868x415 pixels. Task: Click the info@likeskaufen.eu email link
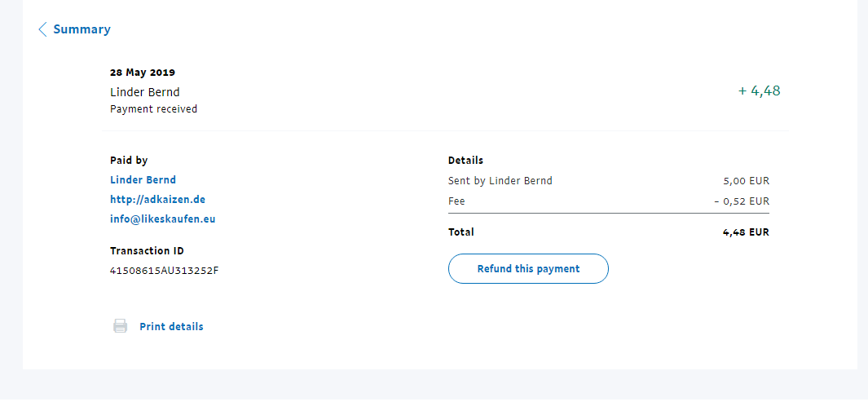[x=162, y=219]
